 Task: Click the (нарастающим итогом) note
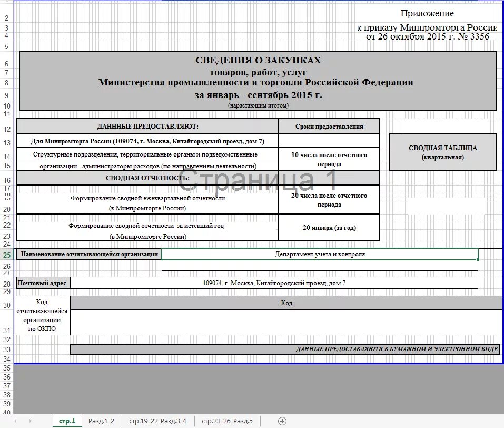pos(258,105)
